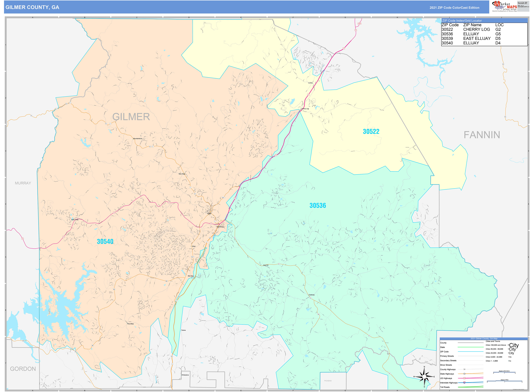Image resolution: width=532 pixels, height=392 pixels.
Task: Click the 'Cherry Log' town label
Action: [305, 109]
